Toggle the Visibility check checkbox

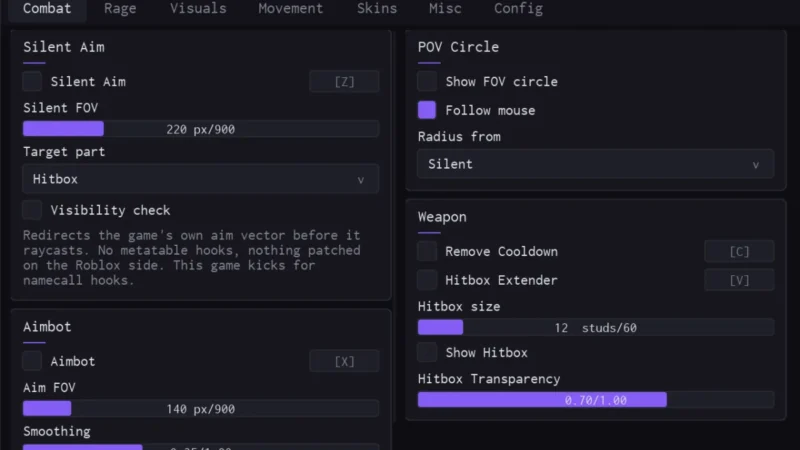click(x=32, y=210)
